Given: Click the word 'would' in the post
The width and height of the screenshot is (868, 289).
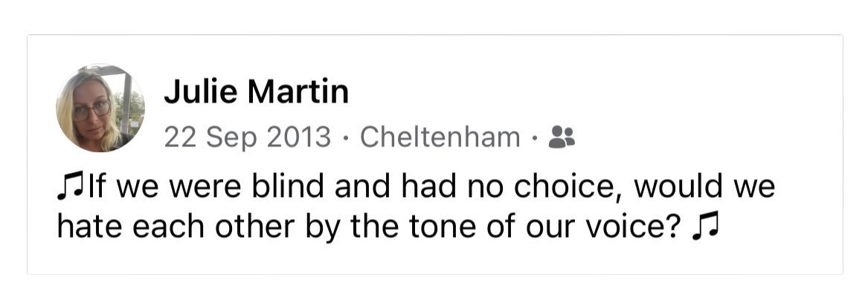Looking at the screenshot, I should [678, 187].
